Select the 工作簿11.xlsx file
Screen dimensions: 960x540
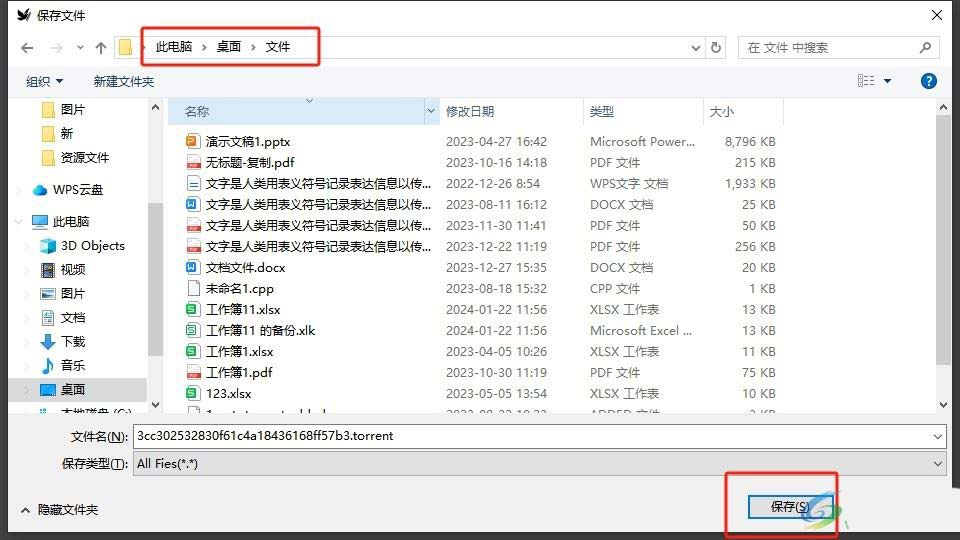click(x=242, y=310)
